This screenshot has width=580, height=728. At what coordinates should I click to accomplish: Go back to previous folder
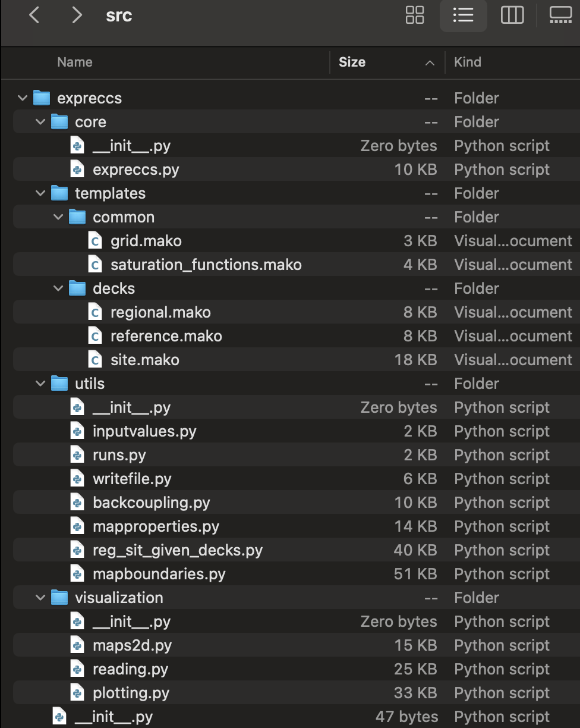[x=34, y=15]
